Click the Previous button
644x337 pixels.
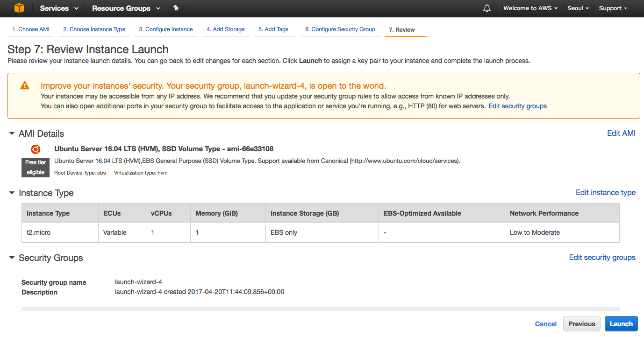pos(582,324)
